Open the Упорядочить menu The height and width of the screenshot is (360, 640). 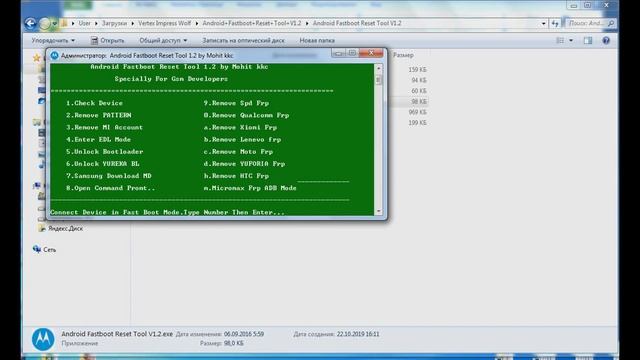tap(53, 40)
